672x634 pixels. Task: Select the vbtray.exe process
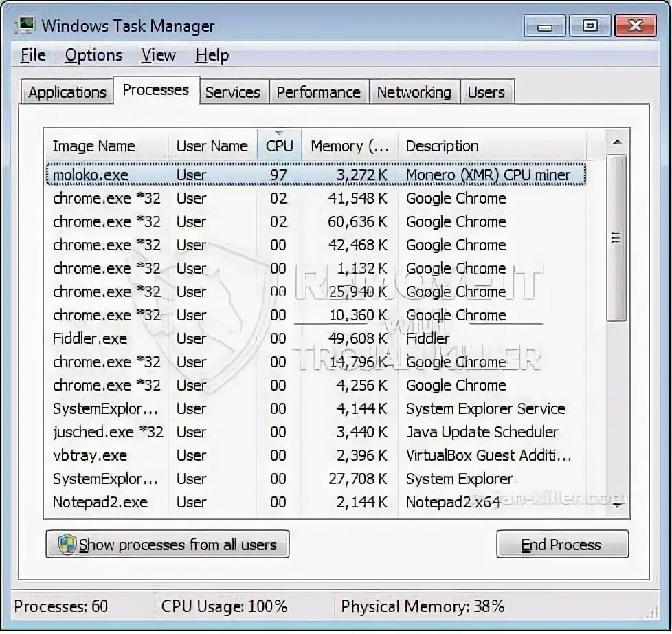(x=316, y=455)
